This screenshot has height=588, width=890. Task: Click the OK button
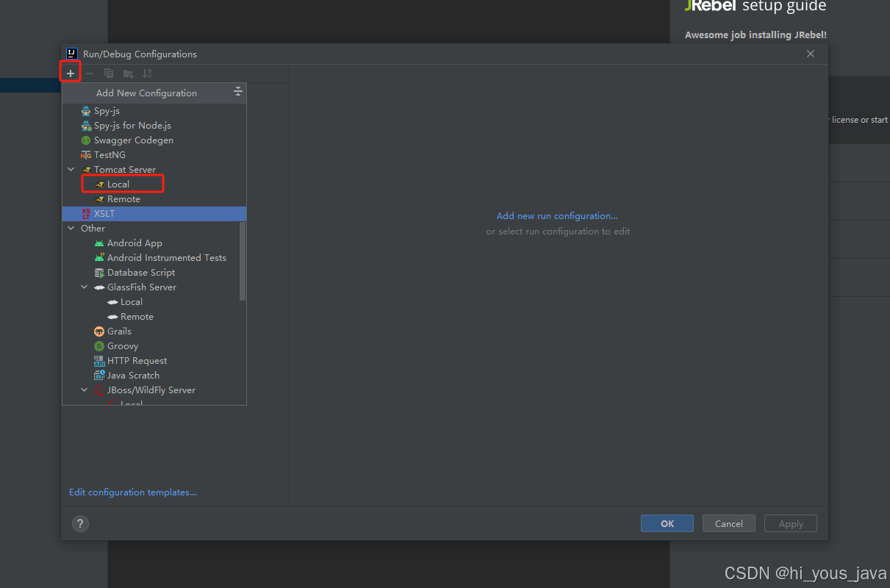(x=667, y=523)
